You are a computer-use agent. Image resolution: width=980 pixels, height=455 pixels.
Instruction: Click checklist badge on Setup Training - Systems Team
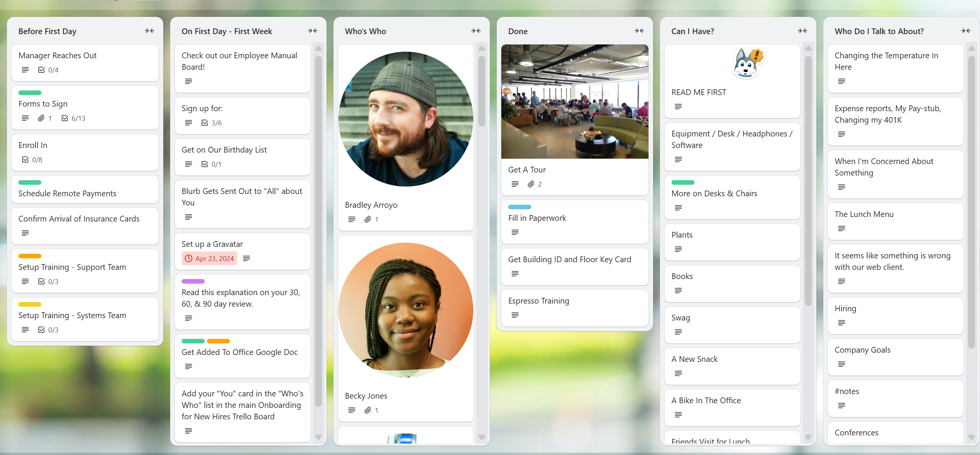(x=48, y=330)
